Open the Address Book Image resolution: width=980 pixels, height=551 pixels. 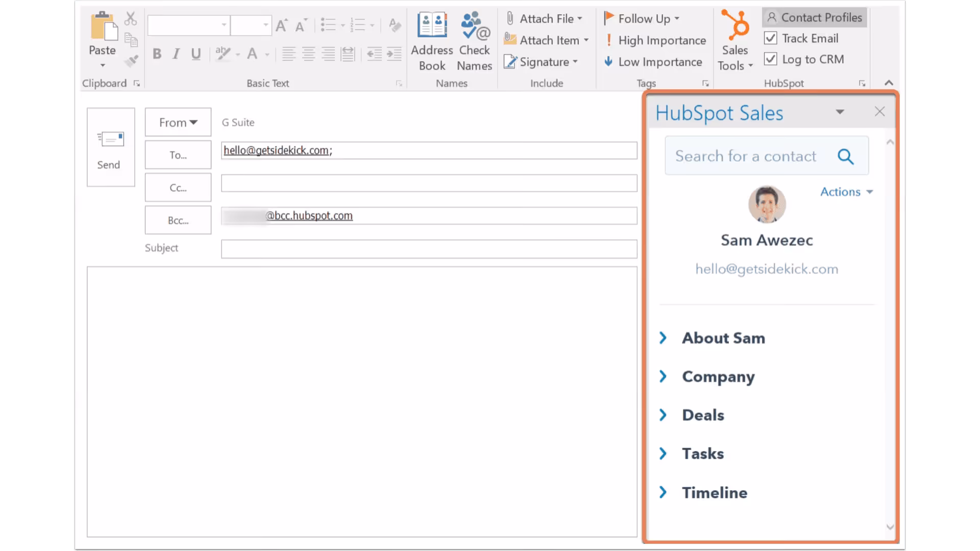tap(432, 42)
